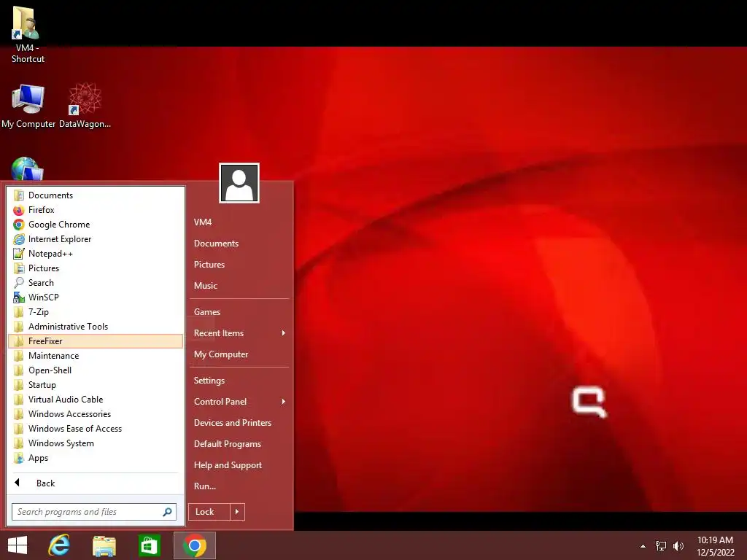Screen dimensions: 747x560
Task: Show hidden system tray icons
Action: click(643, 546)
